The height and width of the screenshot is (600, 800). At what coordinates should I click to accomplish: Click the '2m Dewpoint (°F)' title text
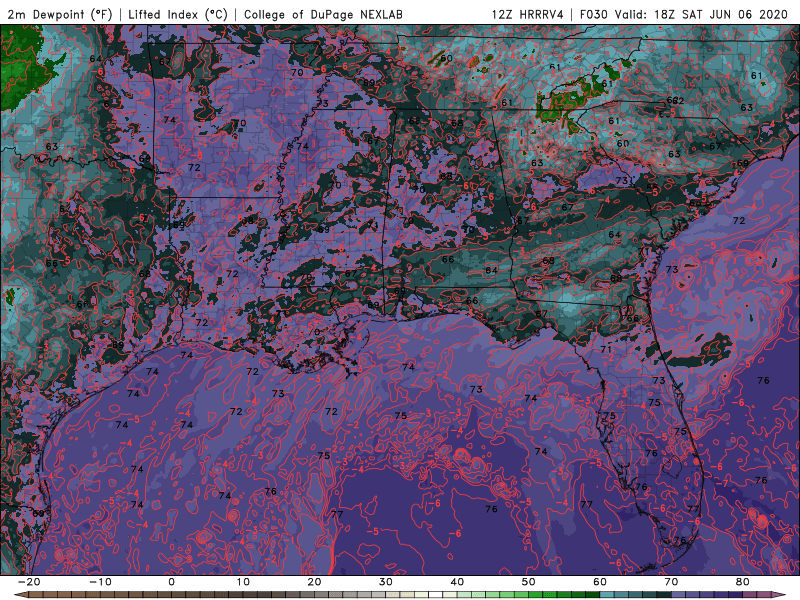pyautogui.click(x=60, y=14)
